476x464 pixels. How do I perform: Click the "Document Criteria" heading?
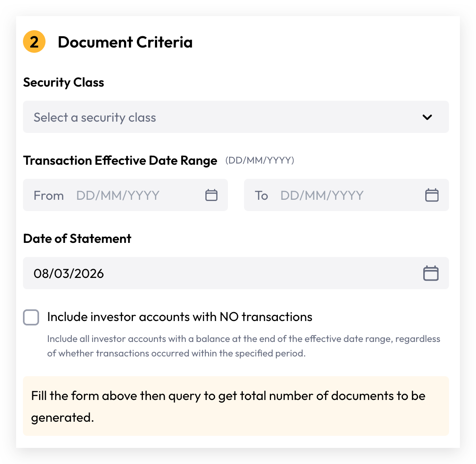pyautogui.click(x=125, y=42)
